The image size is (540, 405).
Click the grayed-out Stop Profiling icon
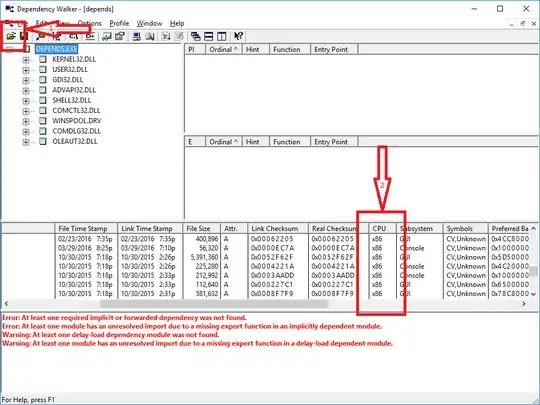(179, 36)
